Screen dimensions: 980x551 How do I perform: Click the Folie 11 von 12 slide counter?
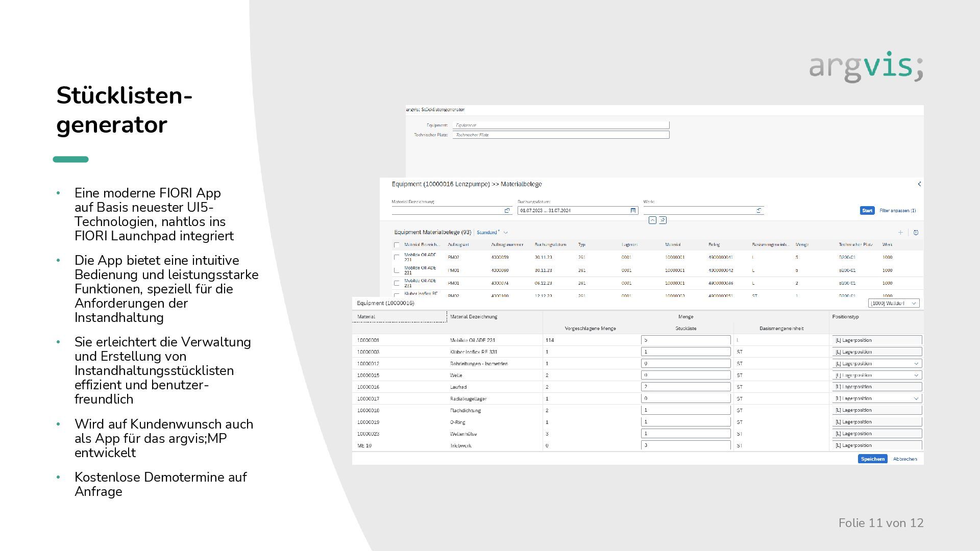pyautogui.click(x=881, y=523)
